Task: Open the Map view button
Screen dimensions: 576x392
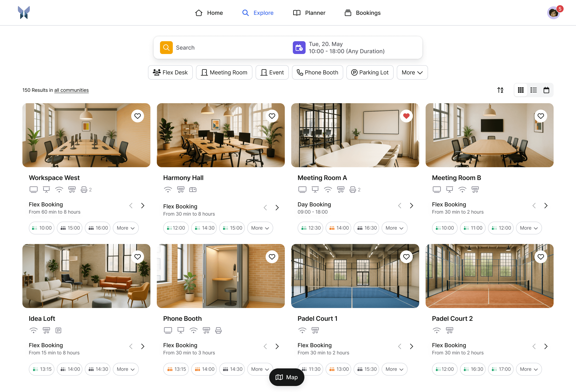Action: click(x=287, y=377)
